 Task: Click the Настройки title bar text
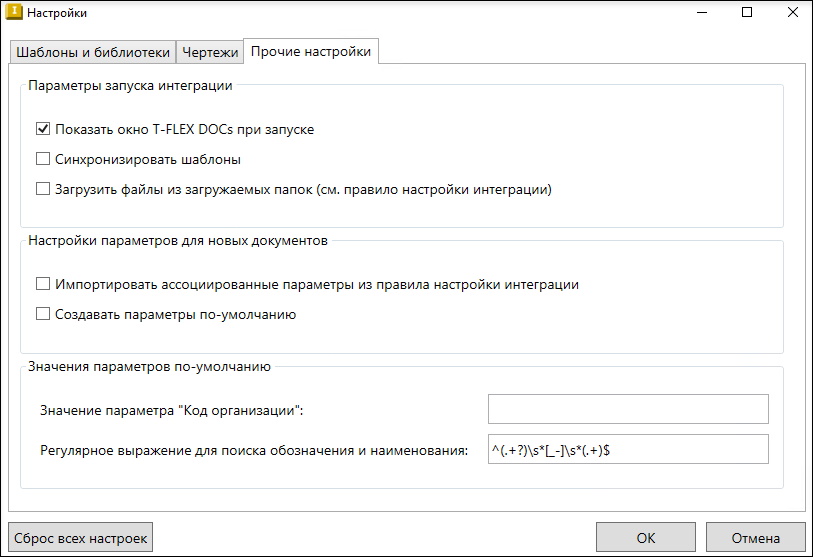coord(57,12)
